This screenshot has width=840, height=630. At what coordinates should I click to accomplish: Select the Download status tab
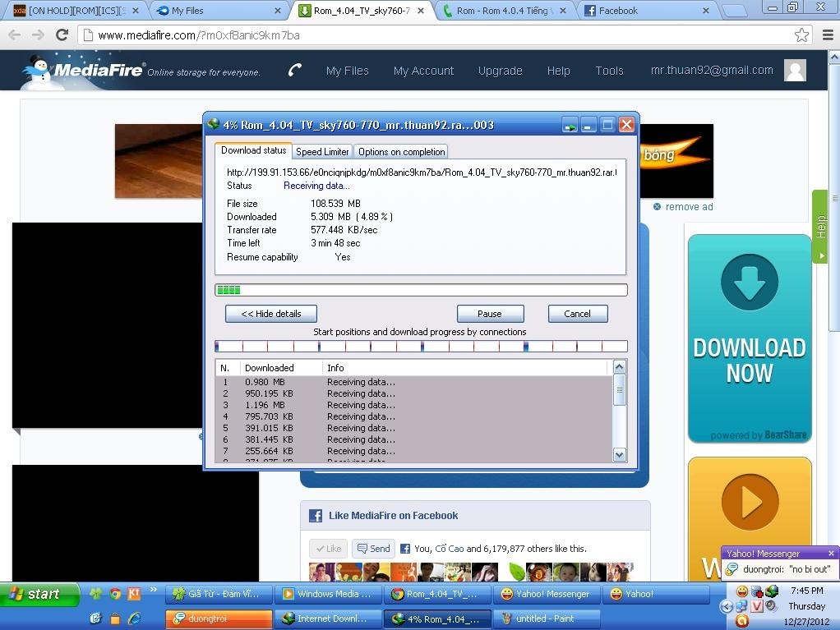(253, 150)
